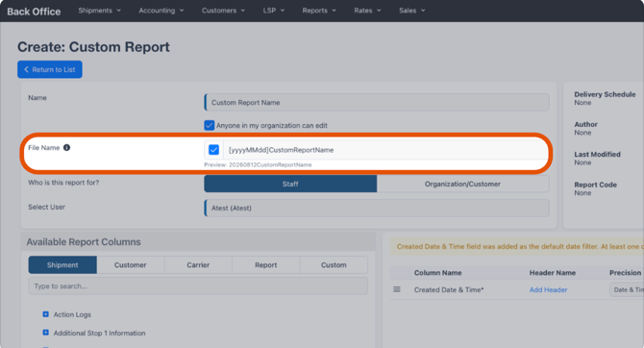Click the File Name text field
Screen dimensions: 644x348
[x=385, y=150]
